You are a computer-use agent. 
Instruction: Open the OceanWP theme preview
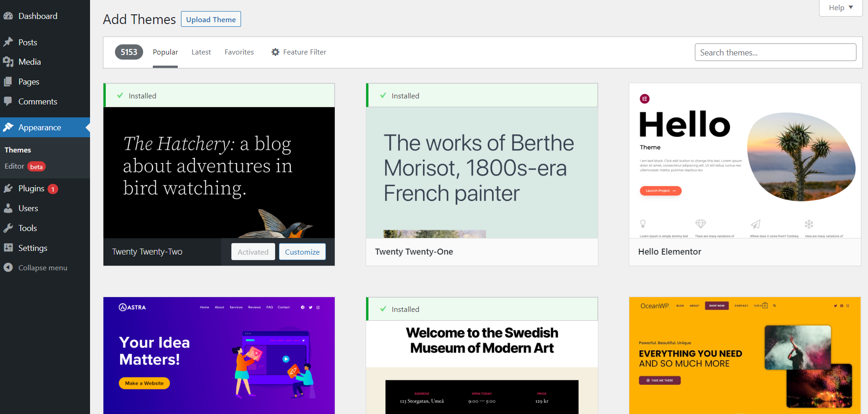(x=745, y=355)
